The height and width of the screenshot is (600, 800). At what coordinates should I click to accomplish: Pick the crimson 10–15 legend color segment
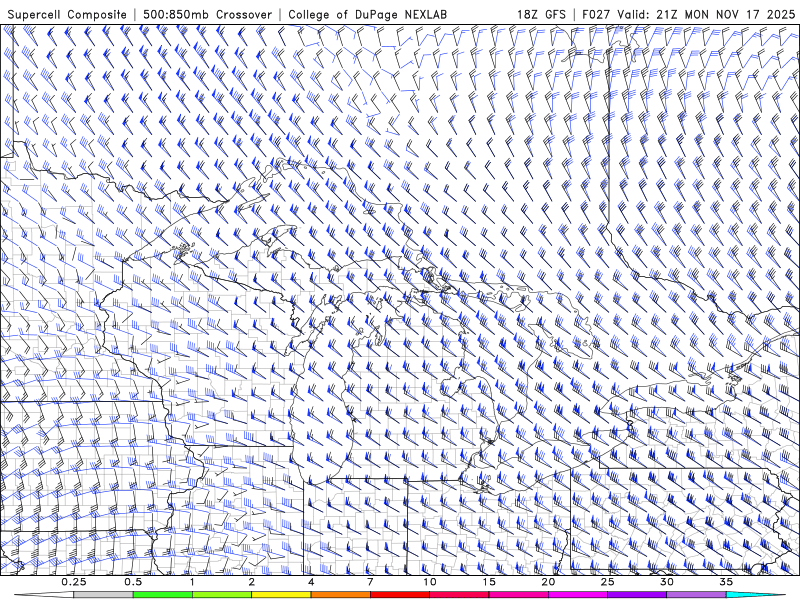459,595
